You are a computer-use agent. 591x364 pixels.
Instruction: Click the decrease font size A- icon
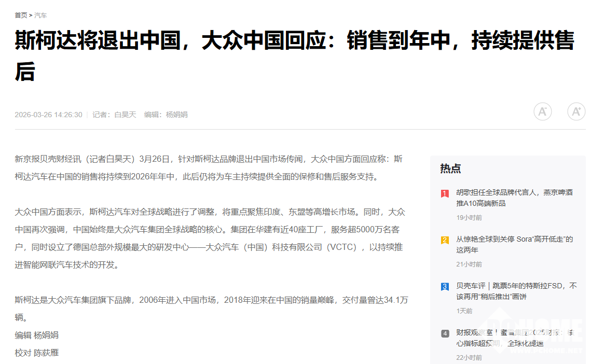click(x=542, y=111)
